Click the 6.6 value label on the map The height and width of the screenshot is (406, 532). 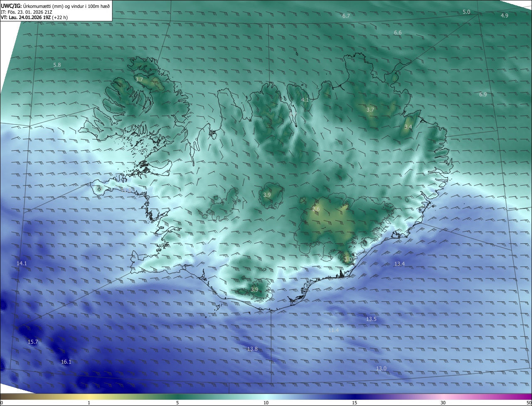pos(398,32)
